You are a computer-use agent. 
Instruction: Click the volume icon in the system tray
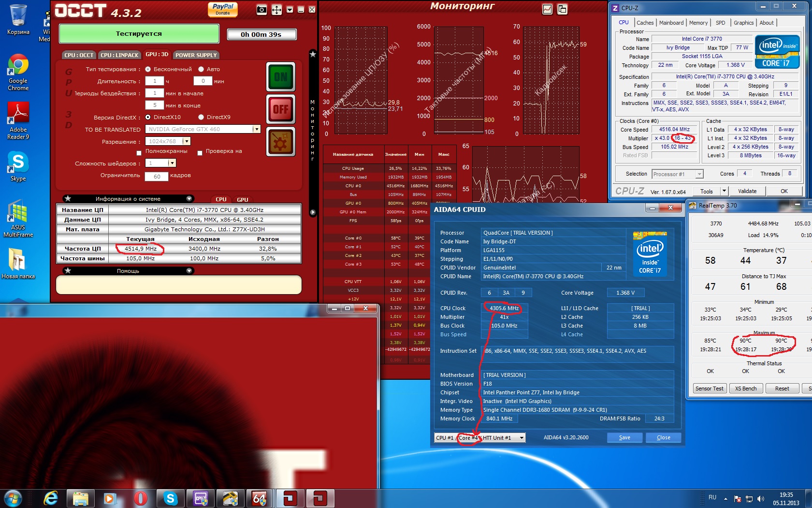pyautogui.click(x=761, y=498)
